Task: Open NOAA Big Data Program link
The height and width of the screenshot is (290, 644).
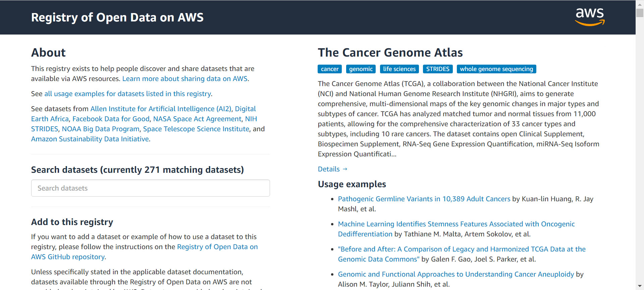Action: pos(101,129)
